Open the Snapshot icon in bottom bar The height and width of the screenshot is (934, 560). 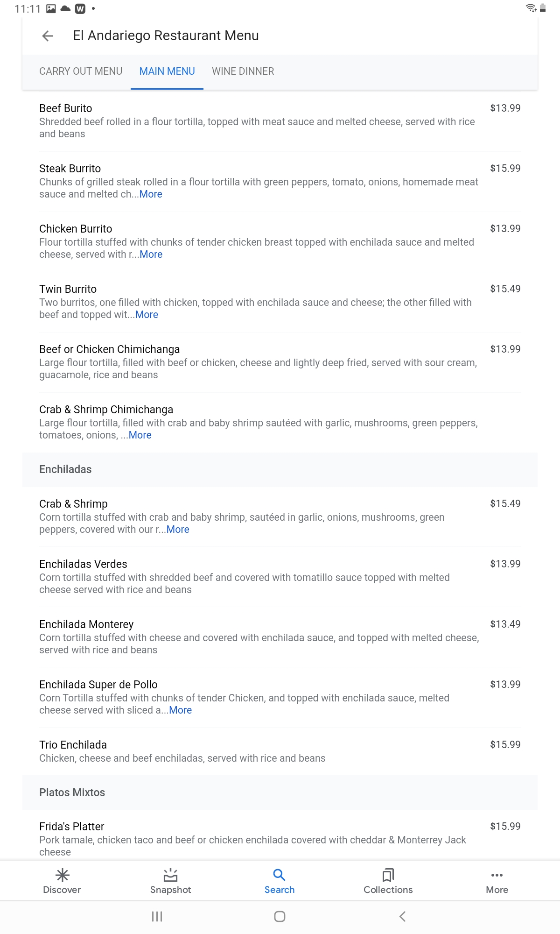[x=170, y=875]
